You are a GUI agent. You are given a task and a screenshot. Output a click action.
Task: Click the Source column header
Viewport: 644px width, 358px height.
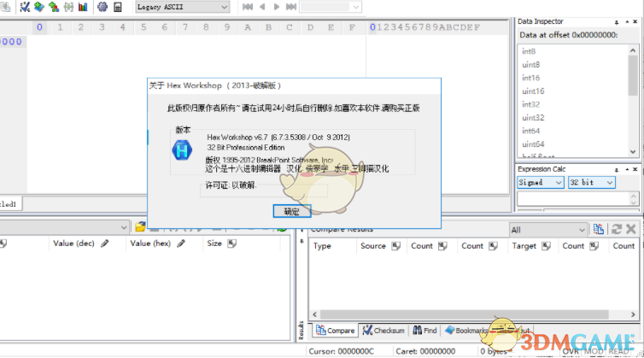pyautogui.click(x=373, y=246)
